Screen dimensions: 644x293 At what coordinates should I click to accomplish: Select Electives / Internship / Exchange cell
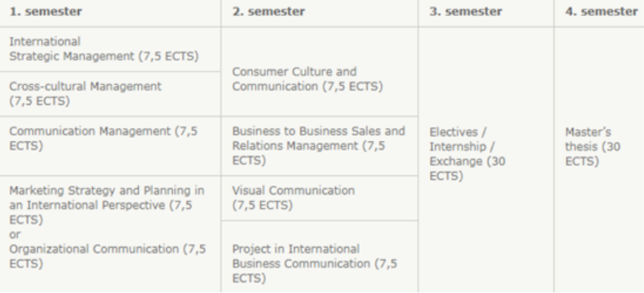(468, 154)
